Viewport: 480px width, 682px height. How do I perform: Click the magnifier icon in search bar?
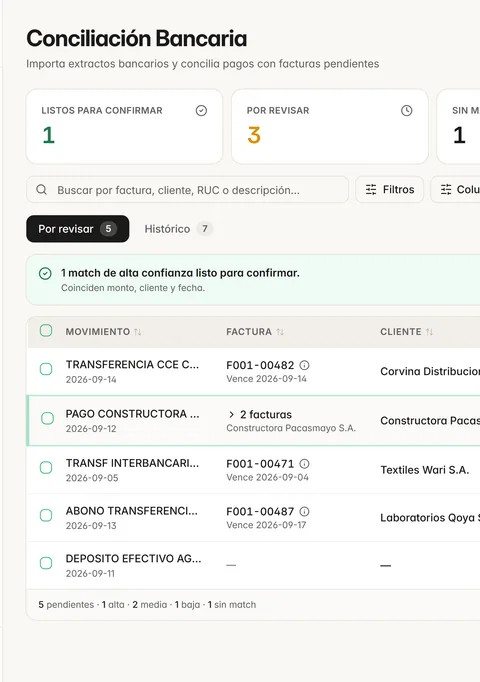(42, 190)
